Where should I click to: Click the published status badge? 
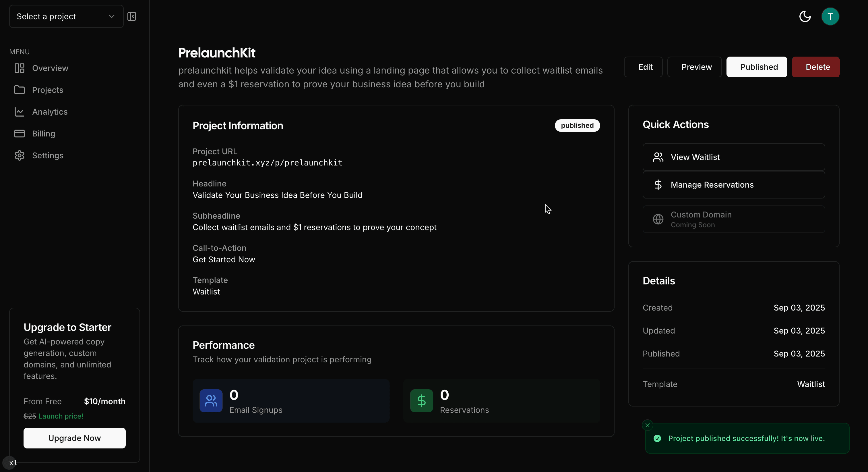(577, 125)
